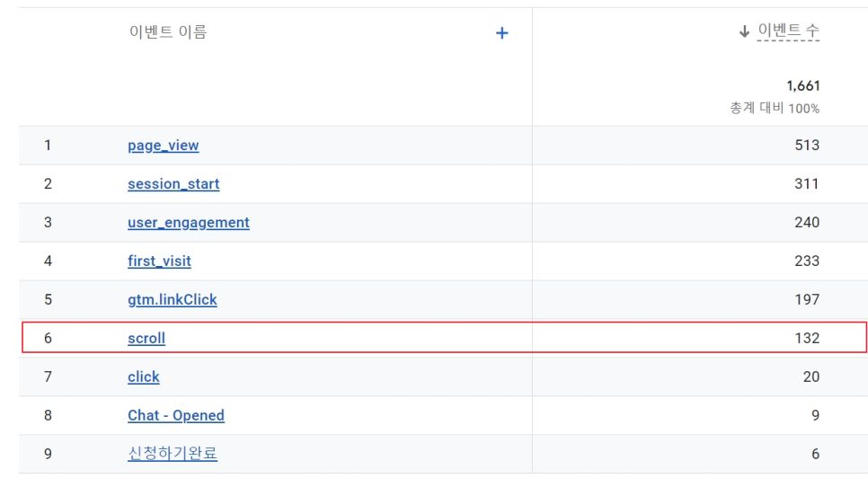Screen dimensions: 868x487
Task: Open the page_view event link
Action: pos(164,146)
